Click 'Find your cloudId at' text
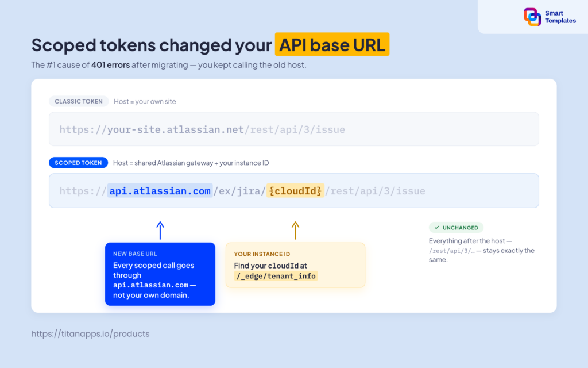Viewport: 588px width, 368px height. click(270, 266)
